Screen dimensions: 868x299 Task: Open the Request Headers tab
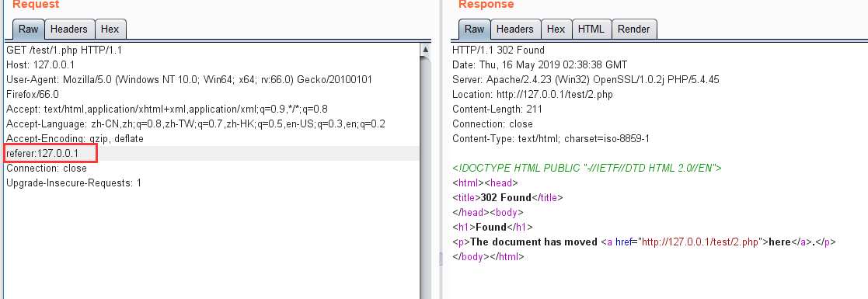69,30
